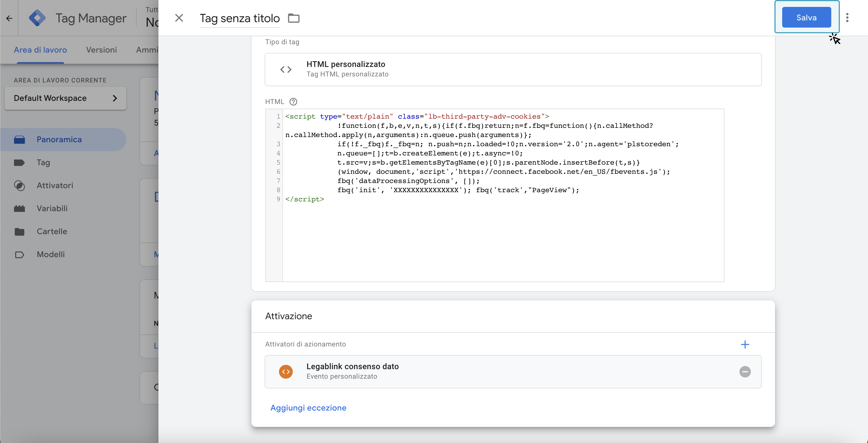Viewport: 868px width, 443px height.
Task: Click the Panoramica overview icon
Action: click(20, 140)
